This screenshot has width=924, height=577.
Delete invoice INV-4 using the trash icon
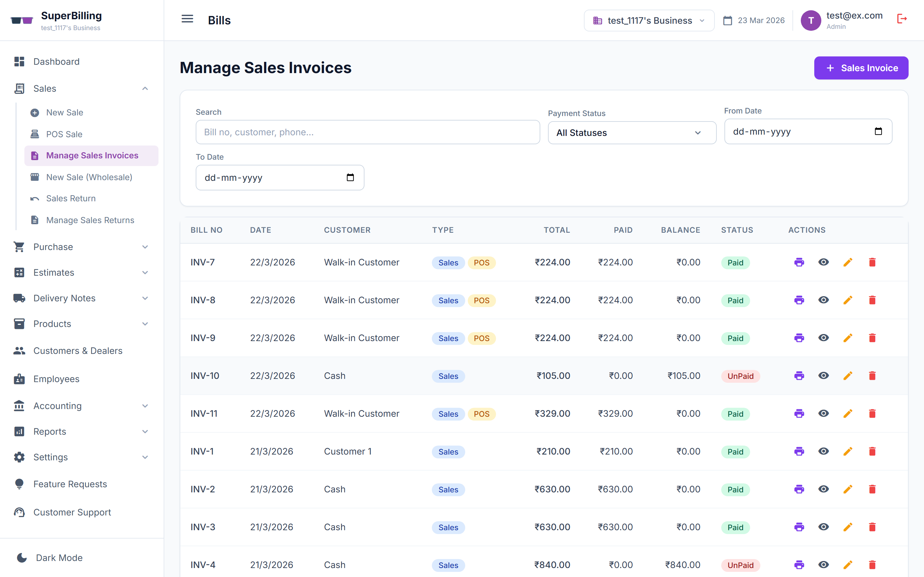coord(872,565)
